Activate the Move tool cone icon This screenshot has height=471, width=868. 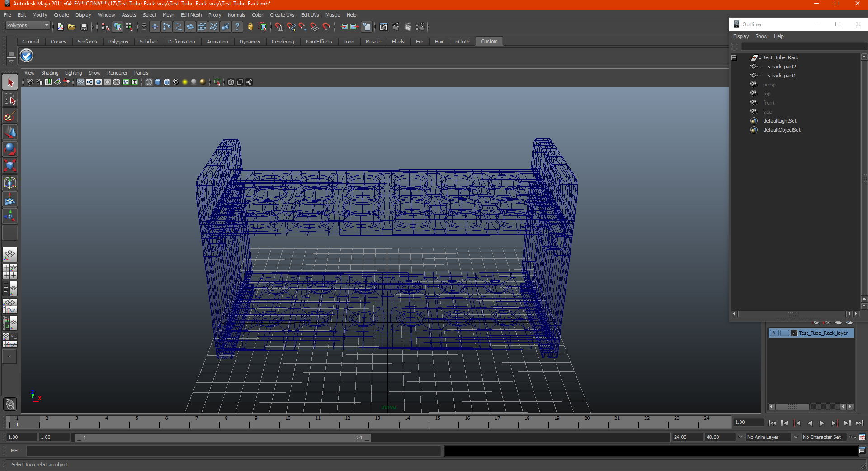[x=10, y=132]
